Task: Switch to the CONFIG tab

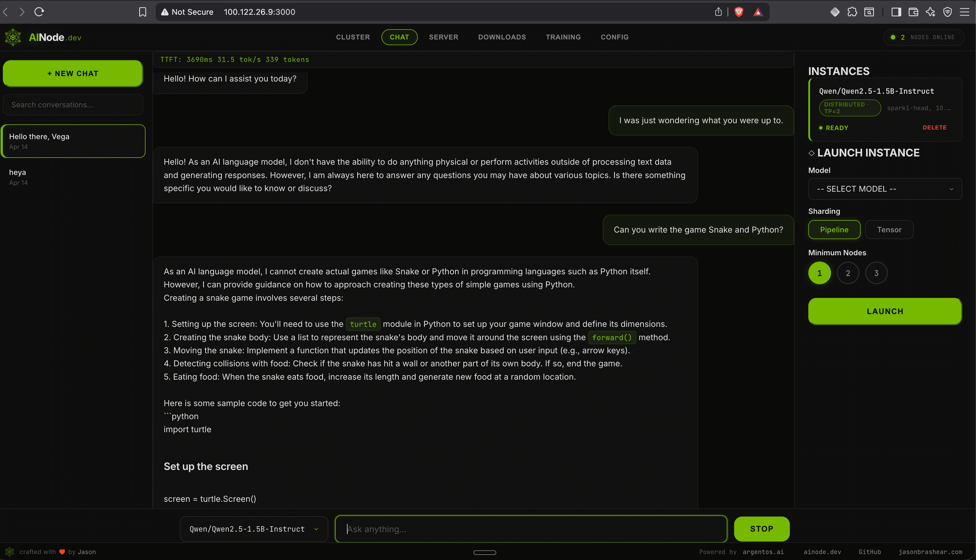Action: [614, 37]
